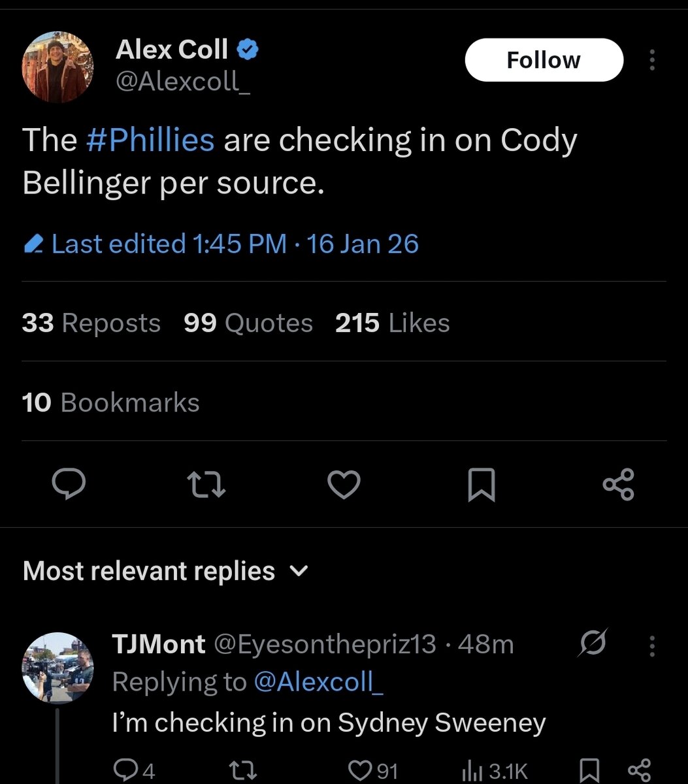Screen dimensions: 688x784
Task: Open the #Phillies hashtag
Action: pos(150,140)
